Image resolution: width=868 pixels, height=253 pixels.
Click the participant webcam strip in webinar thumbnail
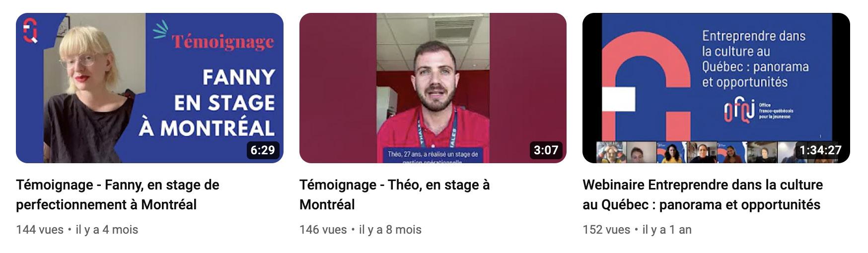[695, 152]
